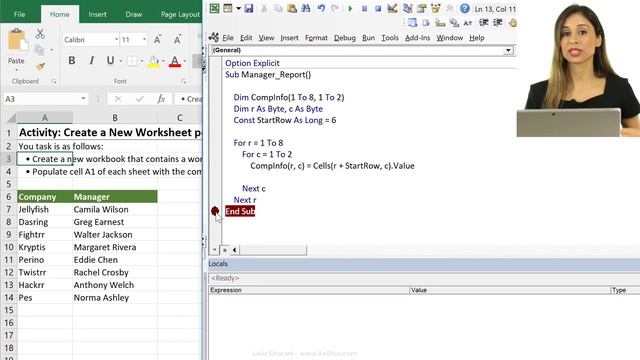640x360 pixels.
Task: Toggle Underline formatting in Excel ribbon
Action: (x=110, y=61)
